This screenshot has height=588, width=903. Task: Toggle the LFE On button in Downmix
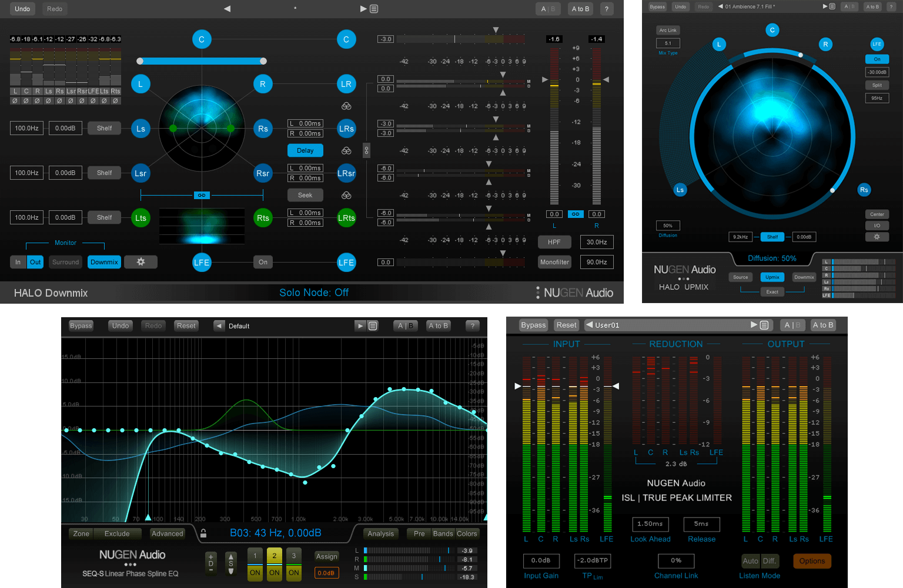coord(263,262)
